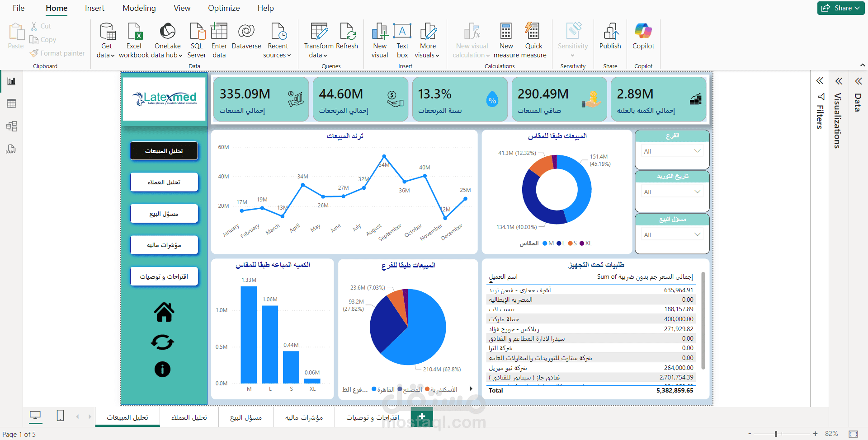Click تحليل المبيعات navigation button
This screenshot has height=440, width=868.
click(164, 151)
